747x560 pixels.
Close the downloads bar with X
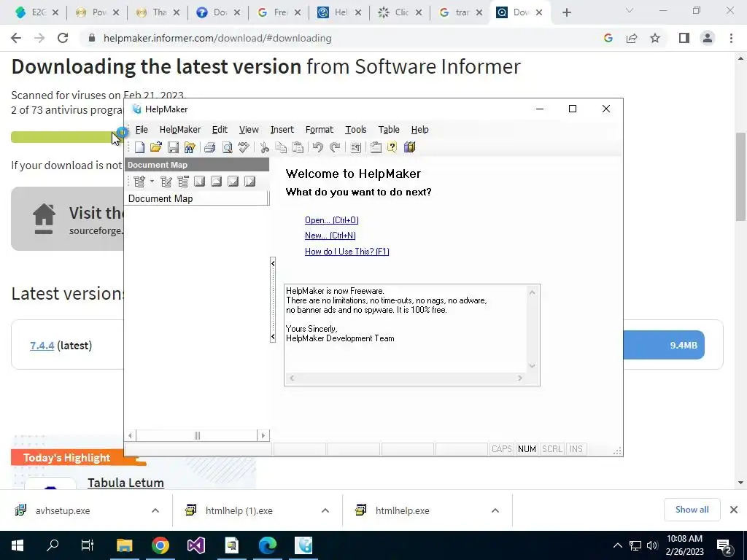click(x=734, y=510)
